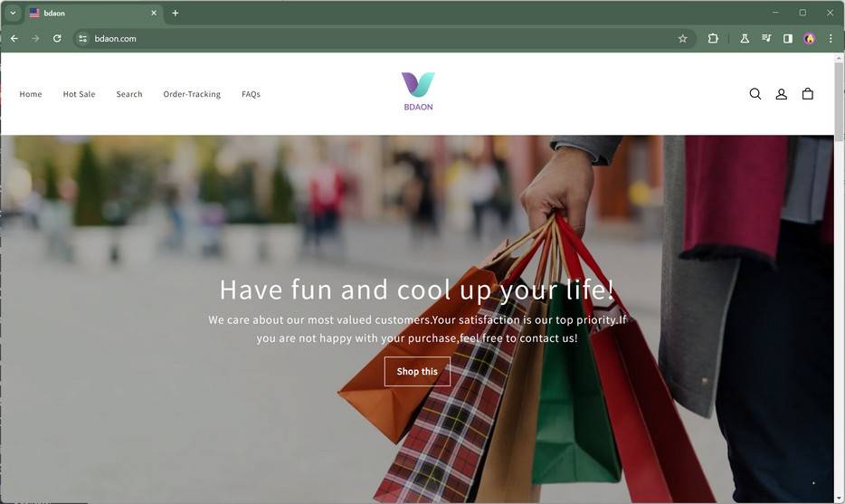
Task: Open the media control playlist icon
Action: tap(766, 38)
